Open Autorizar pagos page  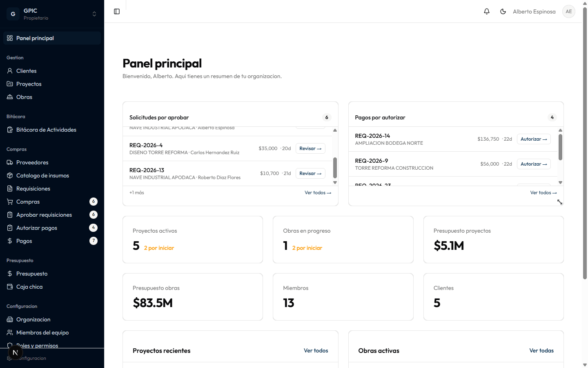(52, 228)
